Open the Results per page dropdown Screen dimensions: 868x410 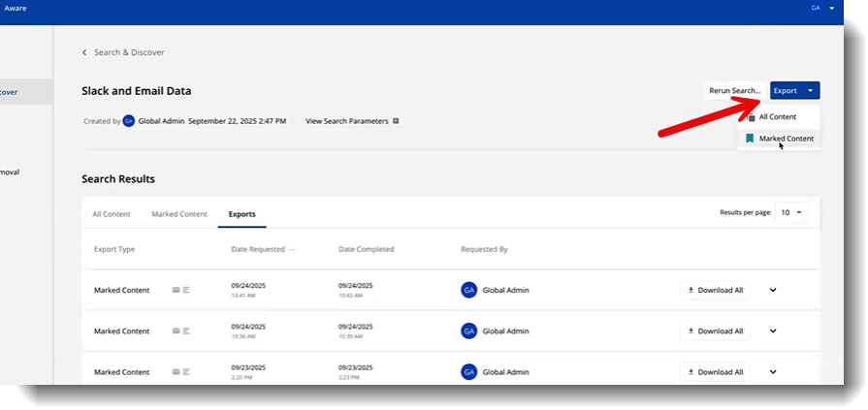[790, 212]
